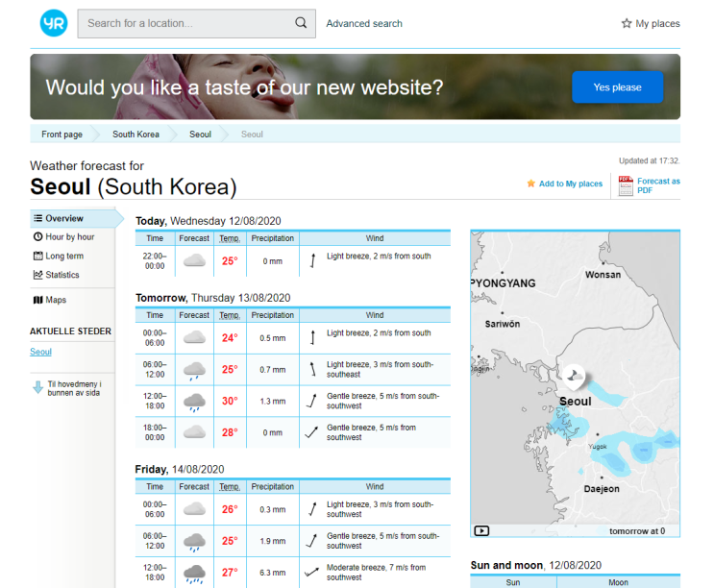Play the map animation
Viewport: 714px width, 588px height.
pyautogui.click(x=481, y=530)
